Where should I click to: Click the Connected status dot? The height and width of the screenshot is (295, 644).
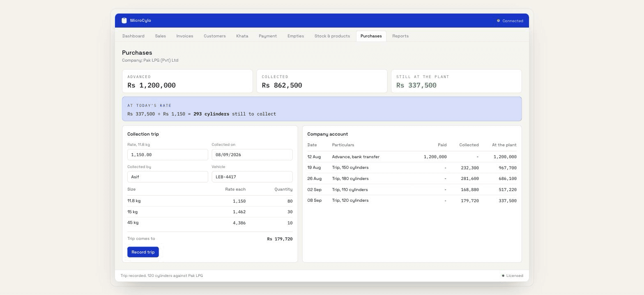tap(499, 21)
